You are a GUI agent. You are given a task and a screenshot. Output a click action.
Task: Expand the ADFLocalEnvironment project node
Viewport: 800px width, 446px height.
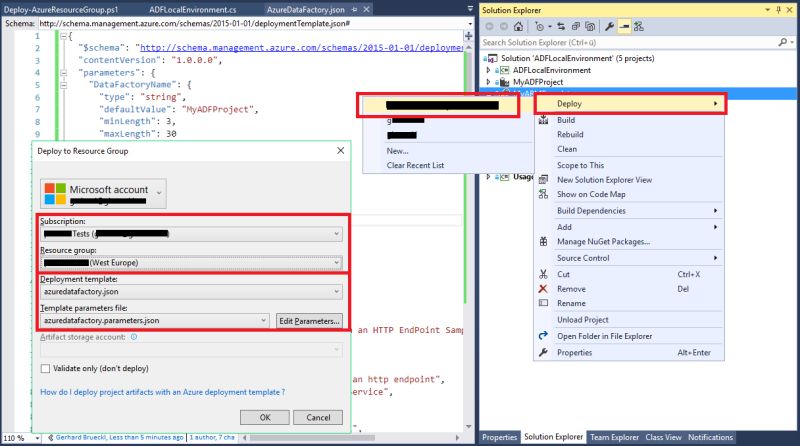(x=488, y=70)
